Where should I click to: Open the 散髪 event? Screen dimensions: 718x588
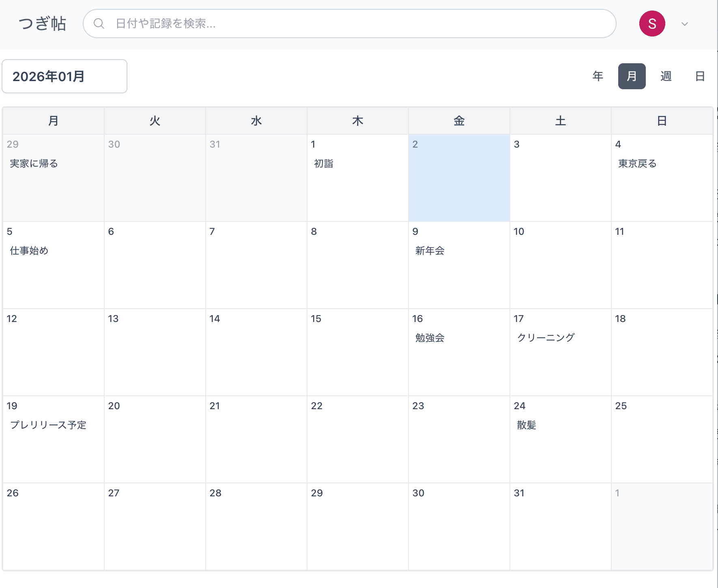[x=527, y=425]
